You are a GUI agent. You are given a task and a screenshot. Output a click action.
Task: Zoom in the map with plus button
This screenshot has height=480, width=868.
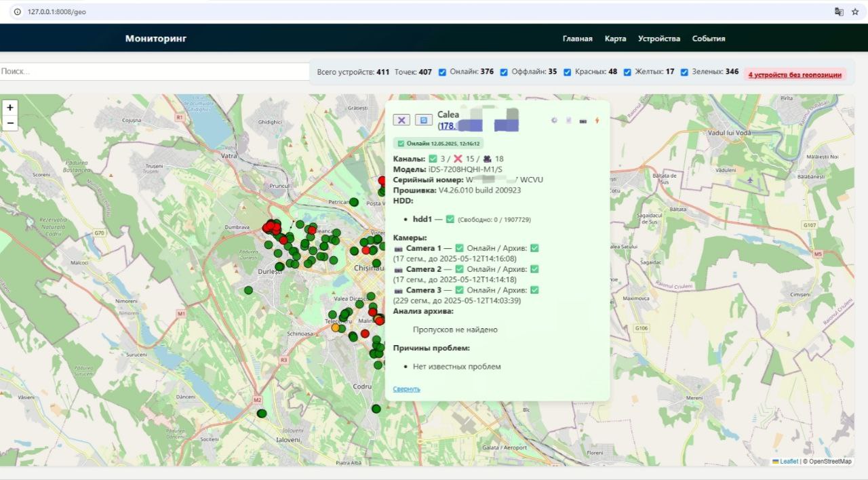[x=10, y=108]
